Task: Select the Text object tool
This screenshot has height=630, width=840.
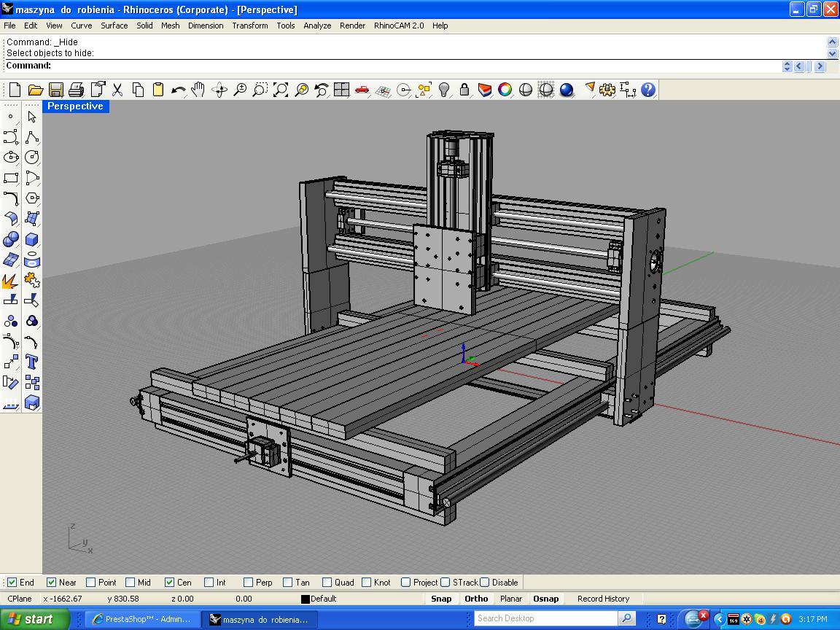Action: click(31, 362)
